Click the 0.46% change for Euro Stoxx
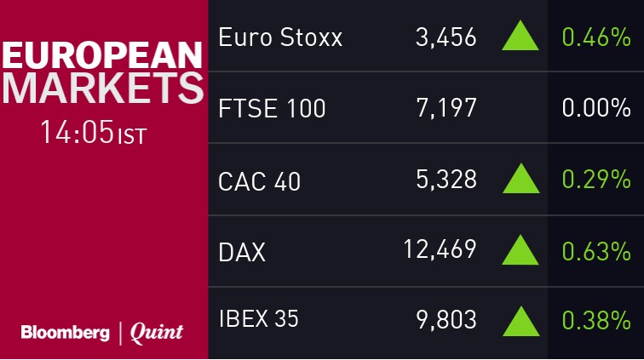This screenshot has width=644, height=360. (595, 37)
